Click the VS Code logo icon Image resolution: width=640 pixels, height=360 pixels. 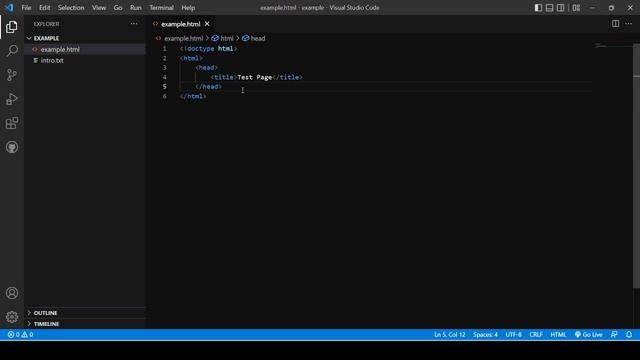pos(9,7)
